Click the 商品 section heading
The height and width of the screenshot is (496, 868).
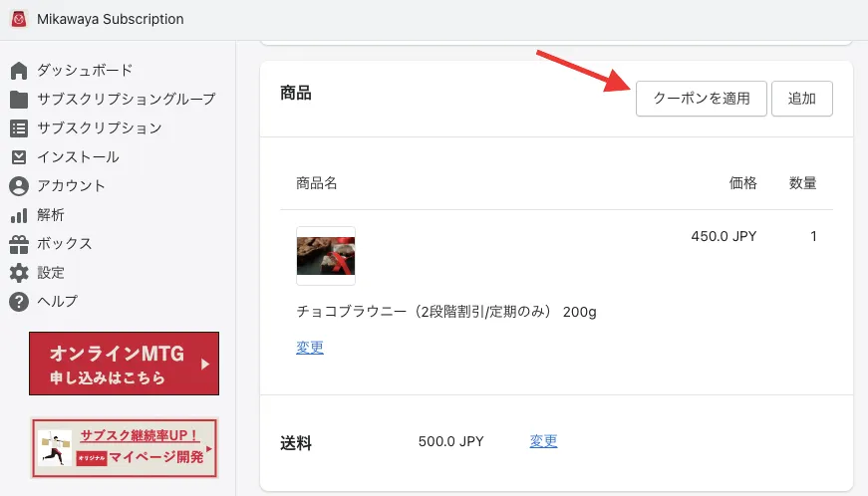click(x=296, y=93)
